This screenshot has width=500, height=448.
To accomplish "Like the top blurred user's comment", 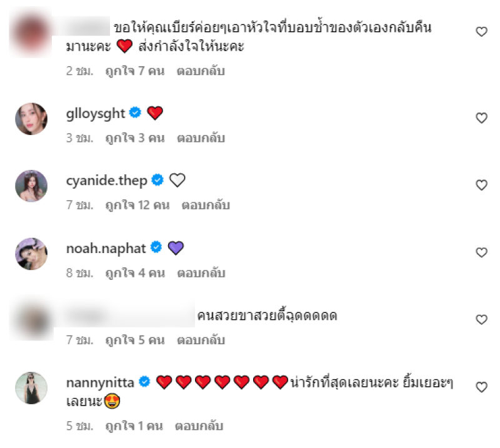I will (x=481, y=32).
